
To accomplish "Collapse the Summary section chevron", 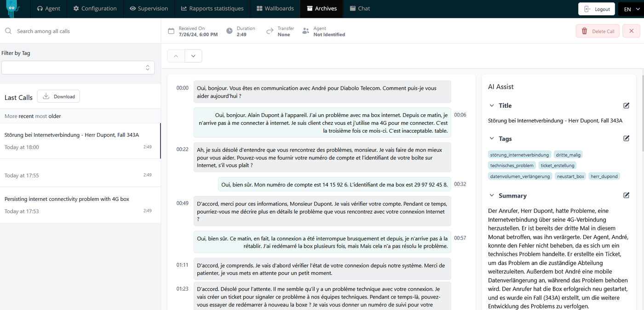I will pos(492,196).
